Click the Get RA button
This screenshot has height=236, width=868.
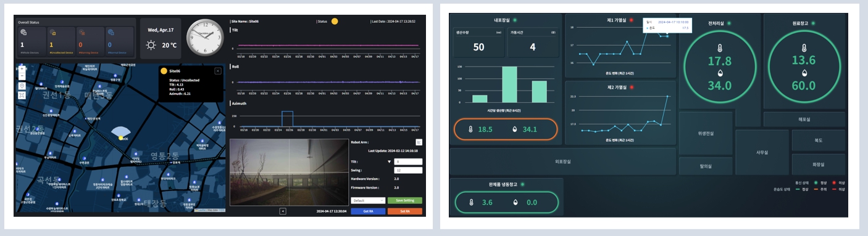tap(368, 211)
